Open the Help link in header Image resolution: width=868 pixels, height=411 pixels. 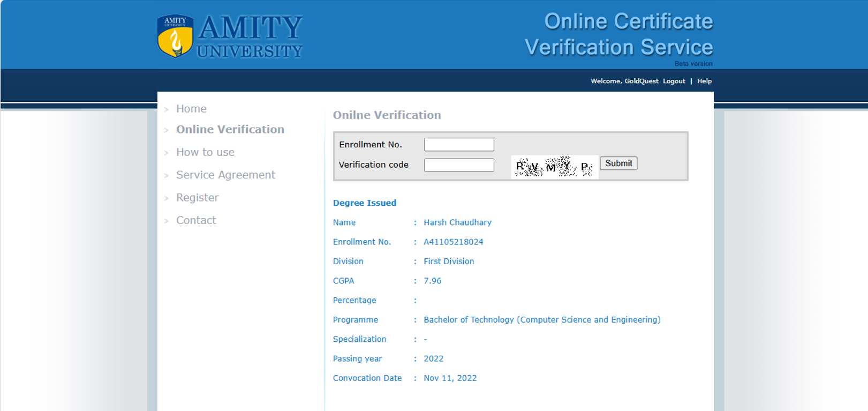pos(704,81)
